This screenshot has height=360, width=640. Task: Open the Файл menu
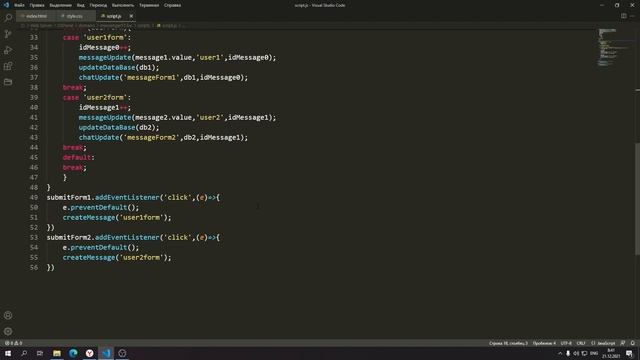[x=19, y=5]
